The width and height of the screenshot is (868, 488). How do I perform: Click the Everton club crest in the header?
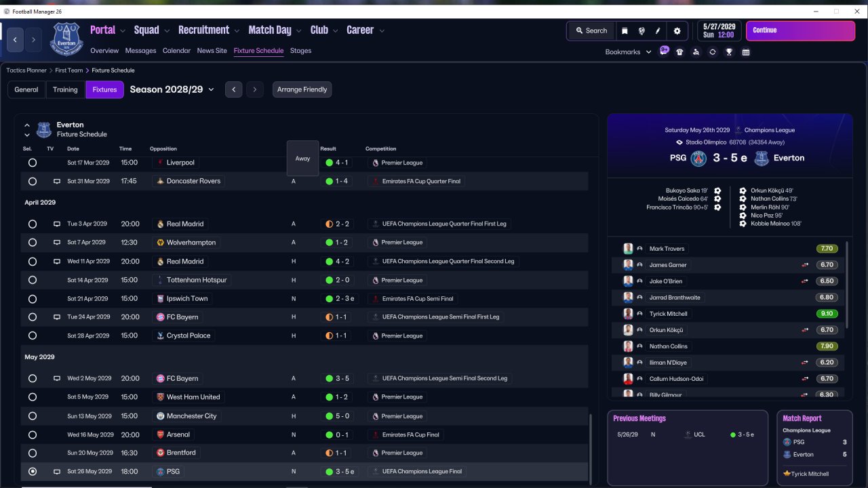66,39
